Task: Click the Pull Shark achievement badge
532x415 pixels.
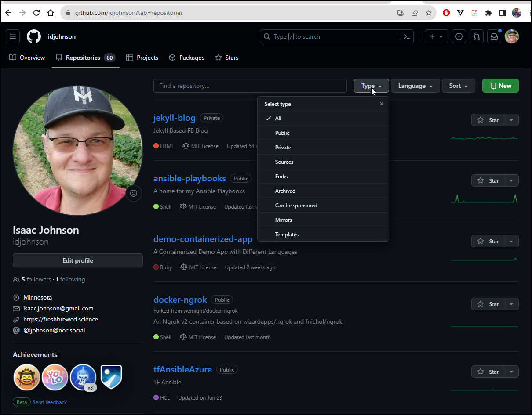Action: pyautogui.click(x=83, y=377)
